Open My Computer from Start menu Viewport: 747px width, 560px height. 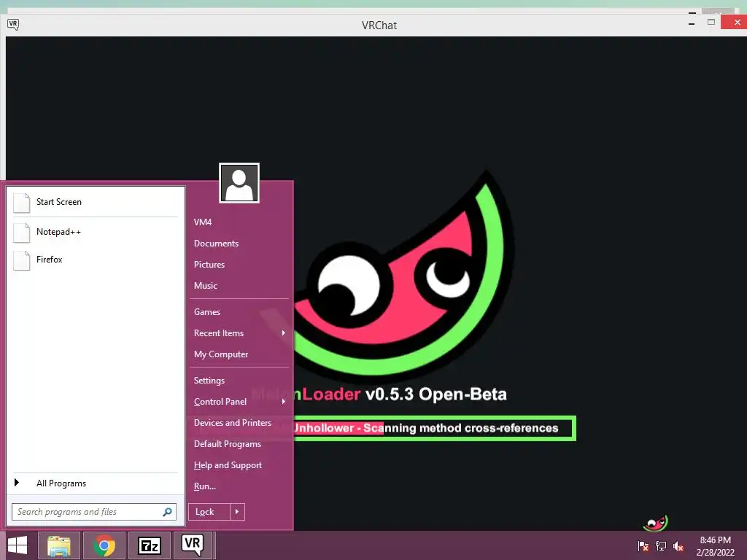pos(221,354)
